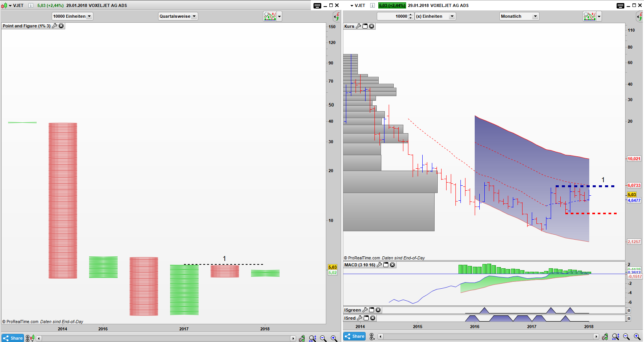644x342 pixels.
Task: Toggle maximize on the Kurs panel
Action: click(365, 26)
